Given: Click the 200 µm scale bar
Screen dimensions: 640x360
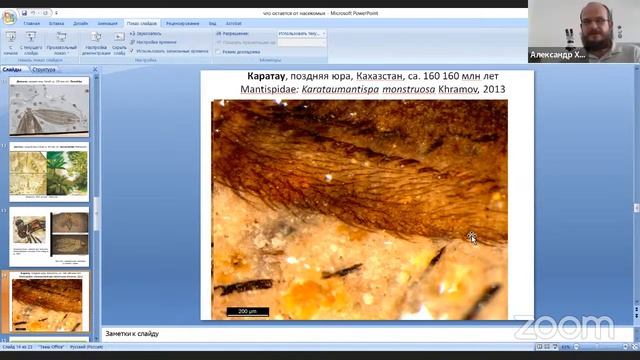Looking at the screenshot, I should click(247, 312).
